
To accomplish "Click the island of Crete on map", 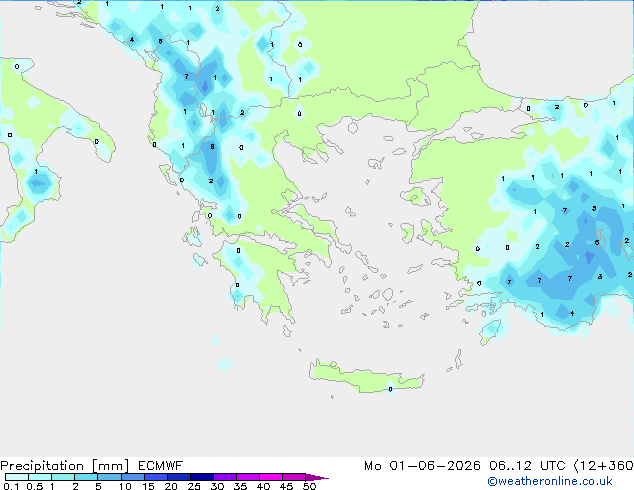I will tap(366, 378).
